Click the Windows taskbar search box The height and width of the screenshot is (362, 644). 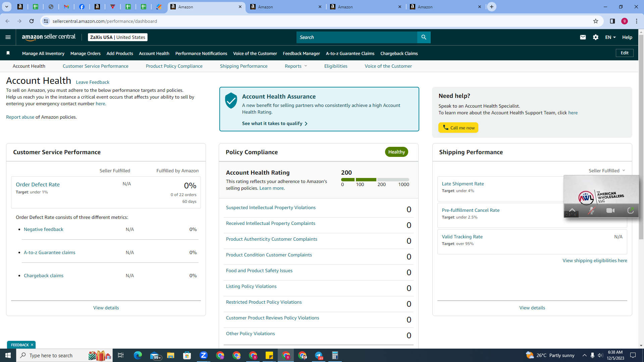[64, 355]
